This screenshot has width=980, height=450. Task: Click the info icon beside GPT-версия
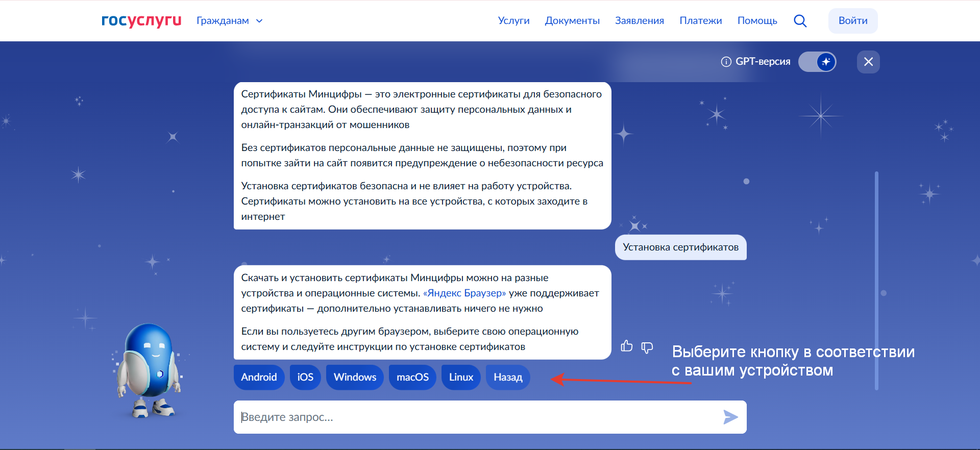tap(726, 62)
